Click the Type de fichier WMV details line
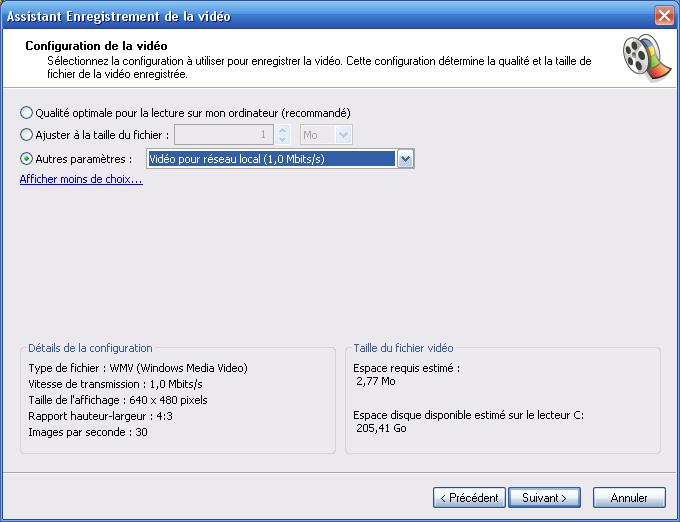This screenshot has width=680, height=522. pyautogui.click(x=138, y=368)
